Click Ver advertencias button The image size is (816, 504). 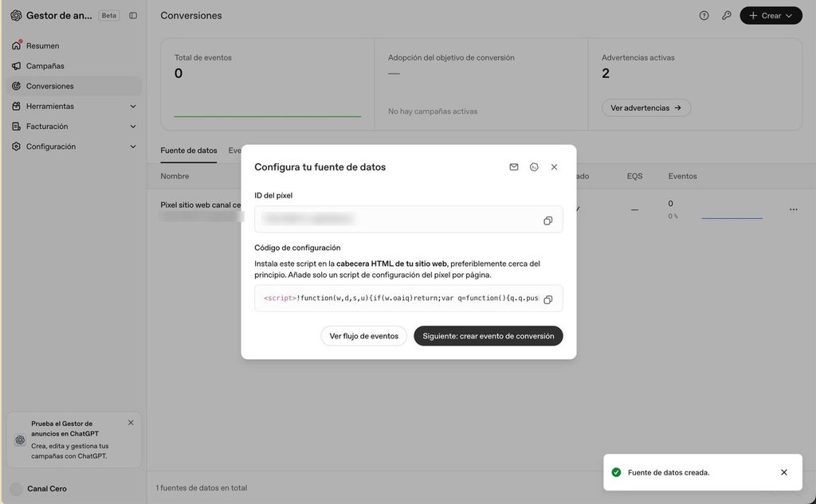tap(645, 107)
